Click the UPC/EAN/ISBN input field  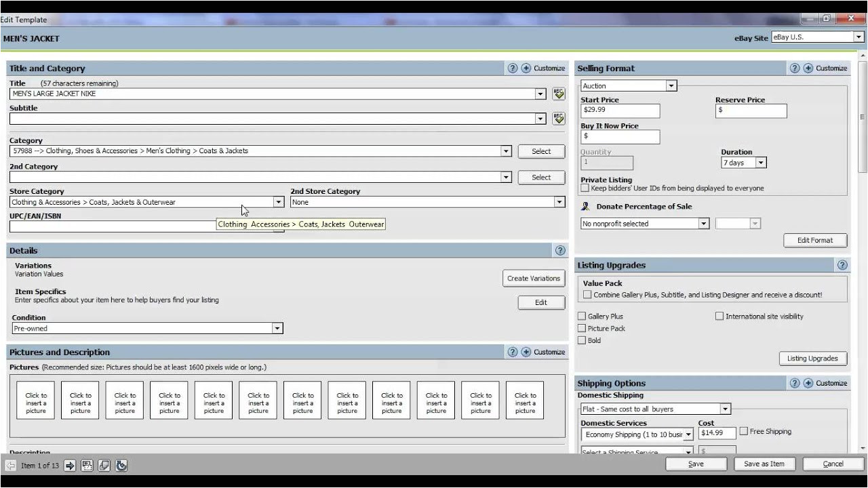pos(146,227)
